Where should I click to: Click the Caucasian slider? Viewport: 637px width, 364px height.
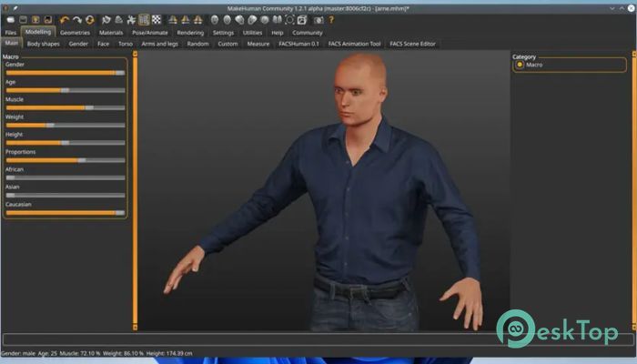(x=66, y=212)
